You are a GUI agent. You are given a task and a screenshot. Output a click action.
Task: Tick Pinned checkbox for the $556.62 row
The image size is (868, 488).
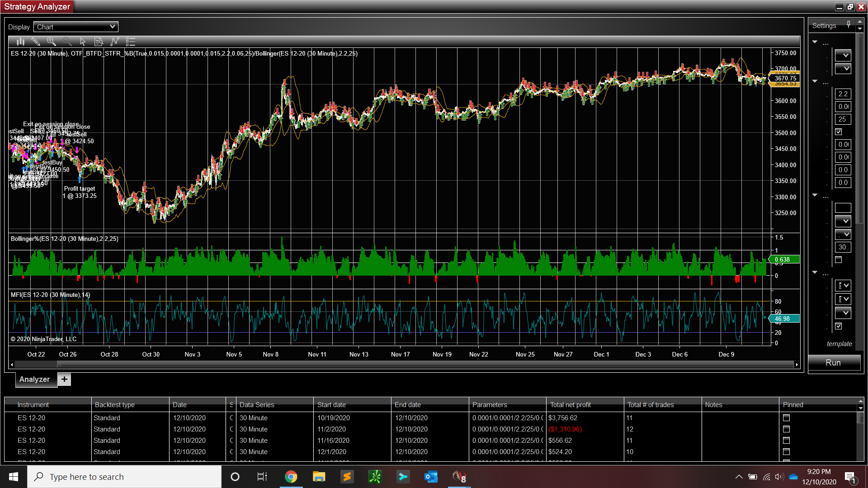point(786,441)
